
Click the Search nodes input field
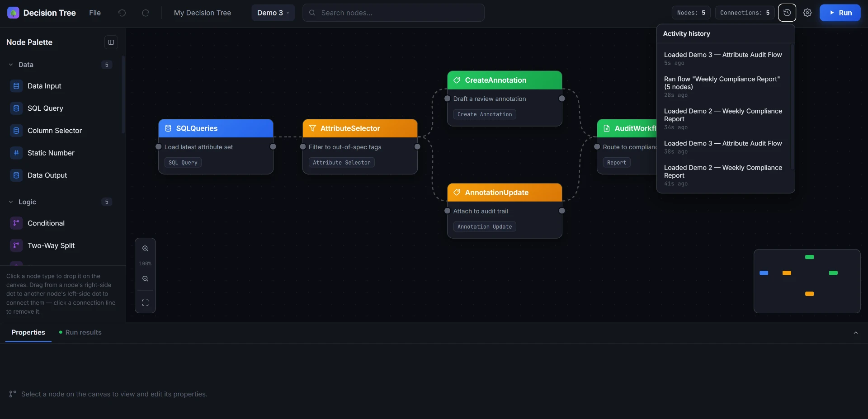click(x=393, y=13)
